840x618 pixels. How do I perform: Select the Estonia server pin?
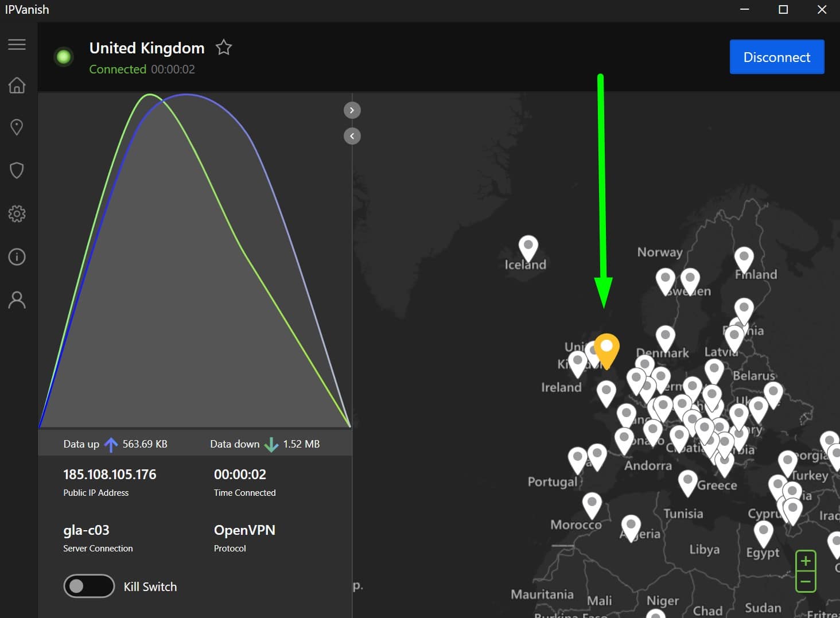[x=744, y=312]
